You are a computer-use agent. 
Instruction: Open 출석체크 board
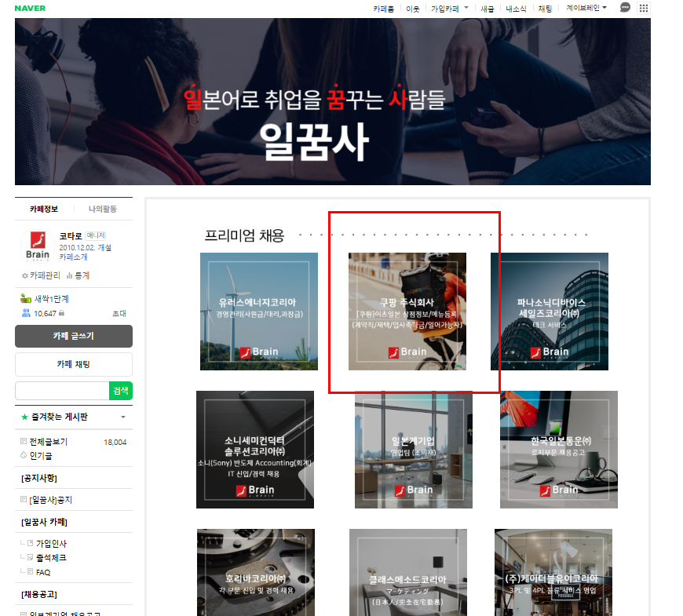coord(51,558)
